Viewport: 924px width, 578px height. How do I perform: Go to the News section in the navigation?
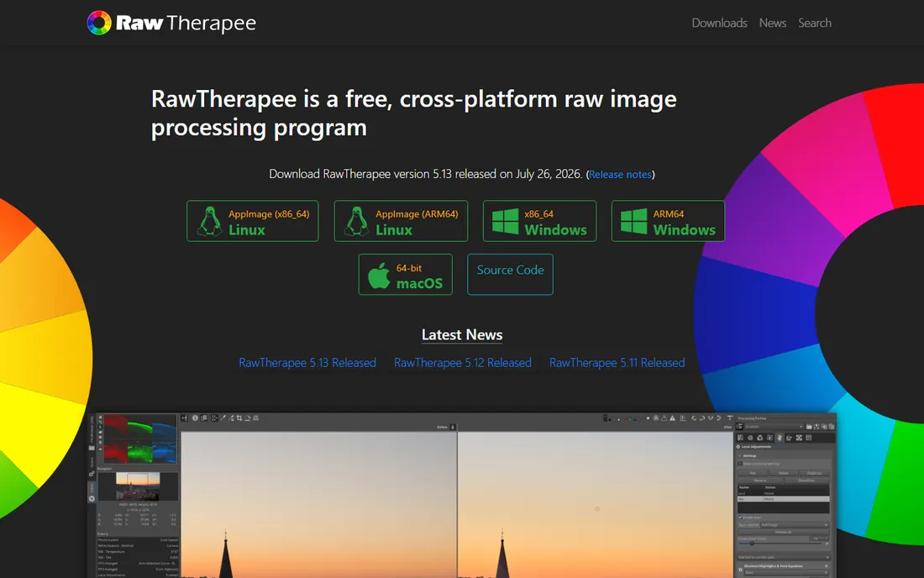772,23
